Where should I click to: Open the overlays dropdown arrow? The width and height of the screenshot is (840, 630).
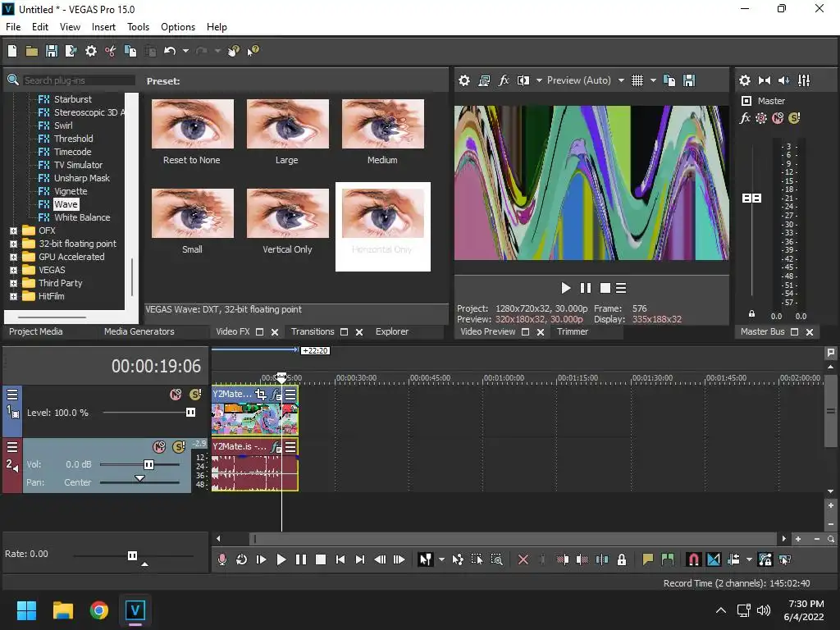click(653, 80)
